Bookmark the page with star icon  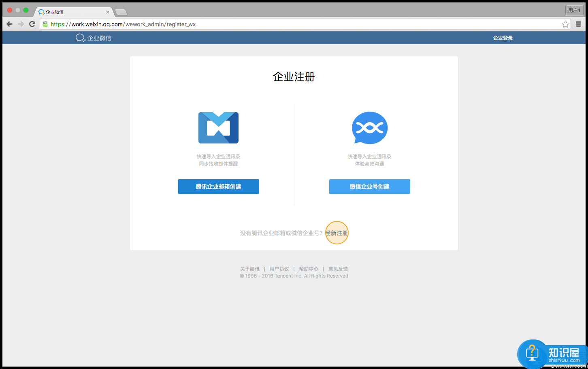pyautogui.click(x=565, y=24)
